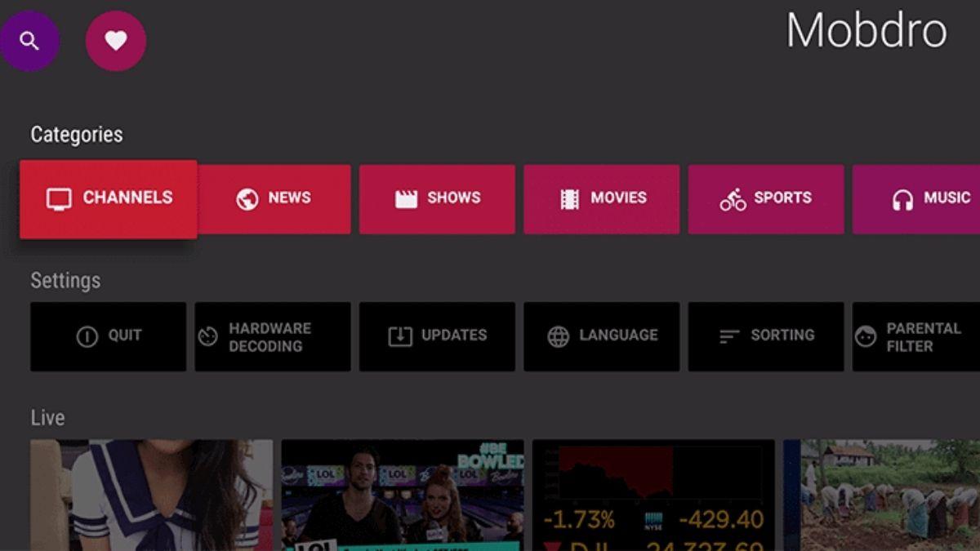980x551 pixels.
Task: Open the farm field live thumbnail
Action: 881,495
